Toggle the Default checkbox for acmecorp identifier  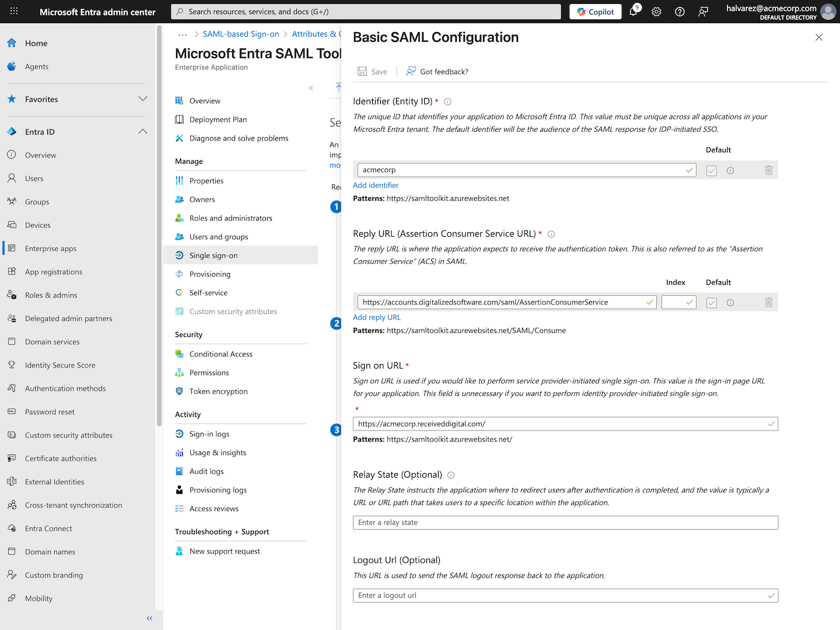click(x=712, y=170)
